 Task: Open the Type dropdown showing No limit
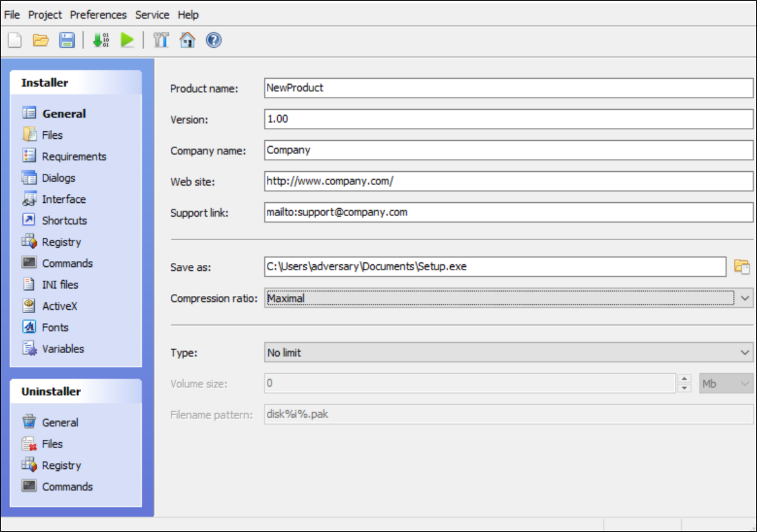[x=744, y=353]
